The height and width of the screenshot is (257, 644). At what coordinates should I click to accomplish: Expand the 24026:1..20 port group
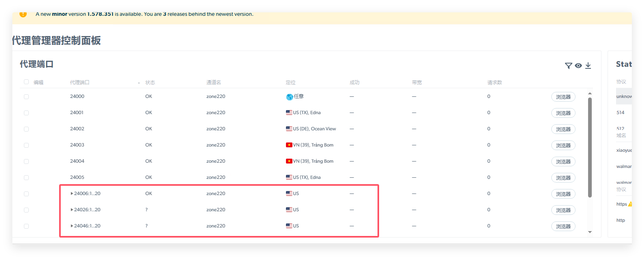tap(72, 210)
